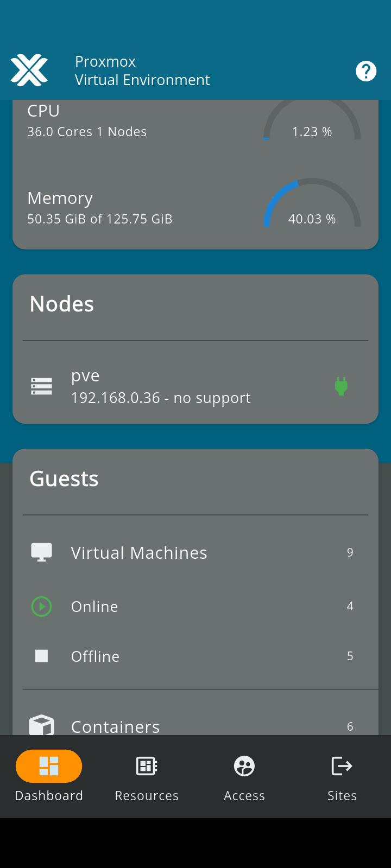Tap the Guests section heading

[64, 479]
